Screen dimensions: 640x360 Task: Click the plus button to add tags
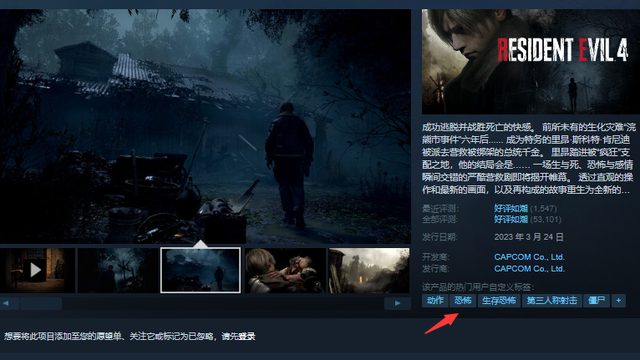[618, 301]
